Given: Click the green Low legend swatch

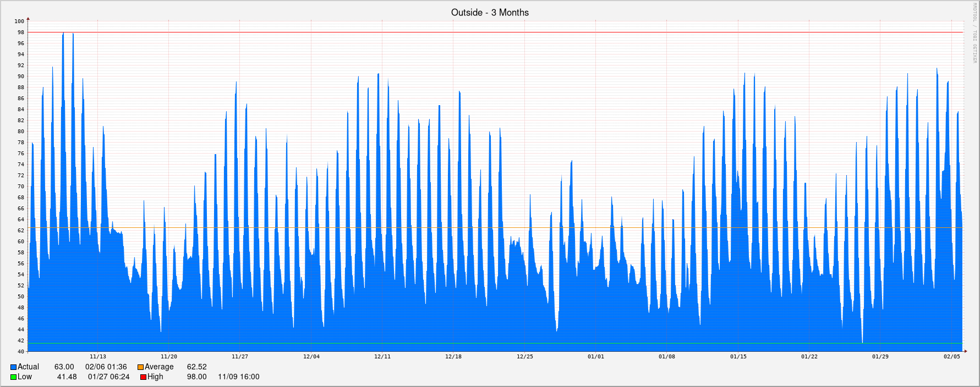Looking at the screenshot, I should point(13,377).
